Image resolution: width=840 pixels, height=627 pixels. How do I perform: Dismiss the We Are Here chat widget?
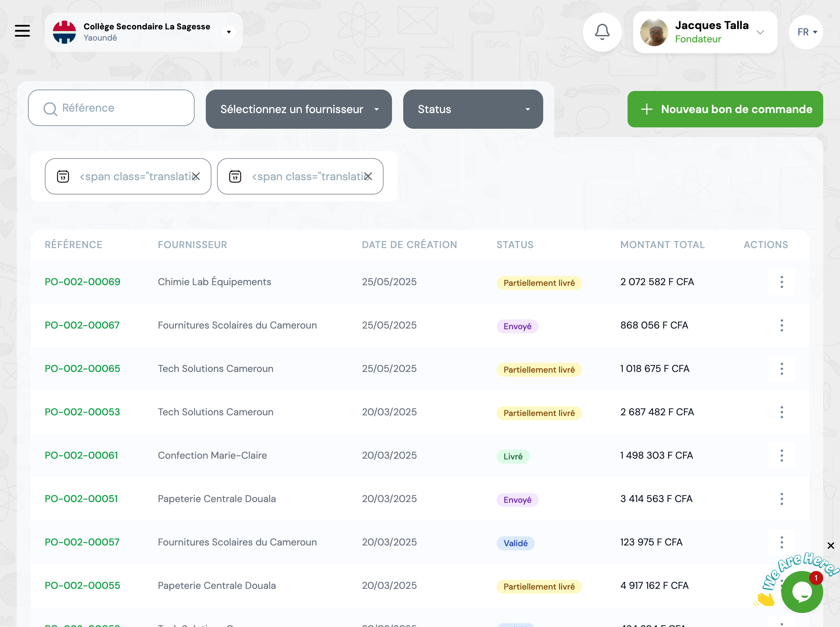[831, 545]
